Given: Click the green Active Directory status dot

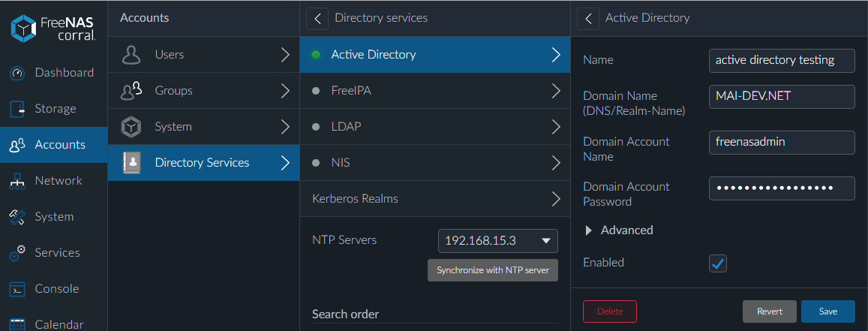Looking at the screenshot, I should (316, 55).
